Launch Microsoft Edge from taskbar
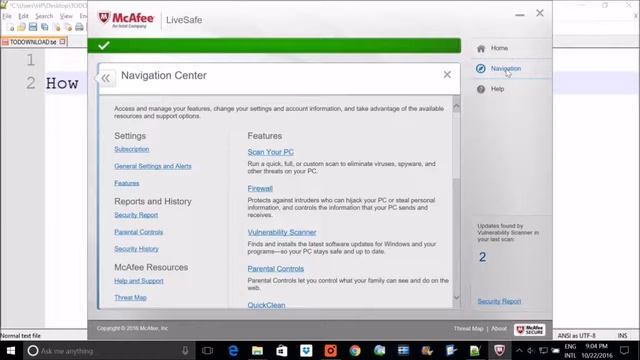This screenshot has height=360, width=640. 233,351
